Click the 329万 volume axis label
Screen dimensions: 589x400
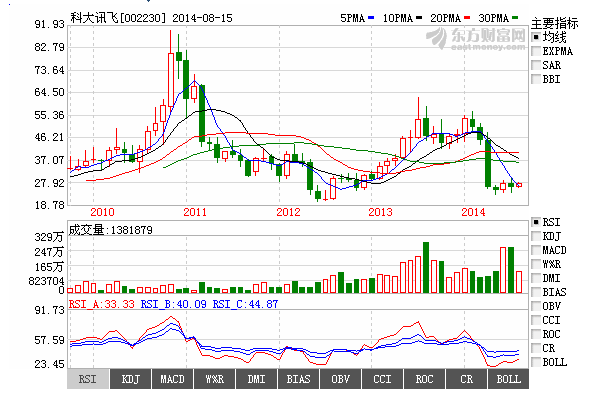(49, 237)
